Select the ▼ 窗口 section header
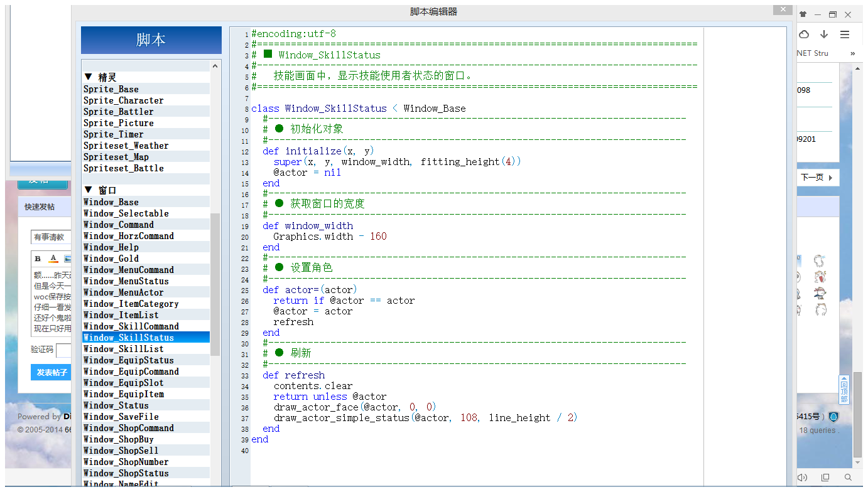Viewport: 868px width, 492px height. (x=146, y=190)
